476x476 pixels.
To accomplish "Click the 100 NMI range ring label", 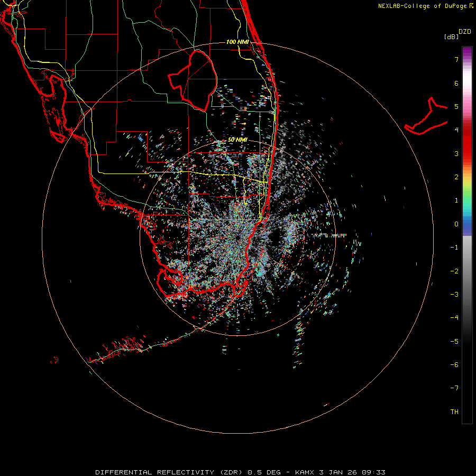I will (237, 42).
